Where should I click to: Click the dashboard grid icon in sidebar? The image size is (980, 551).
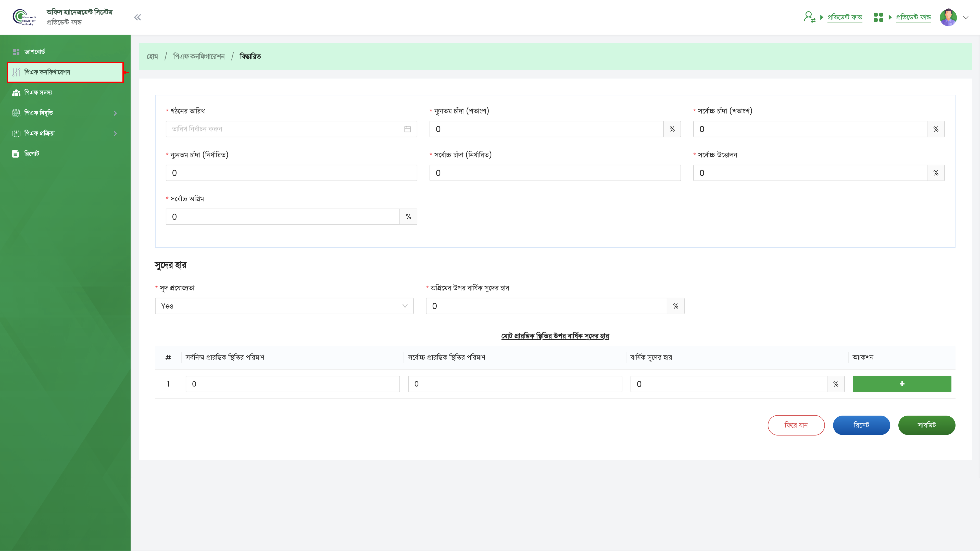pos(16,52)
